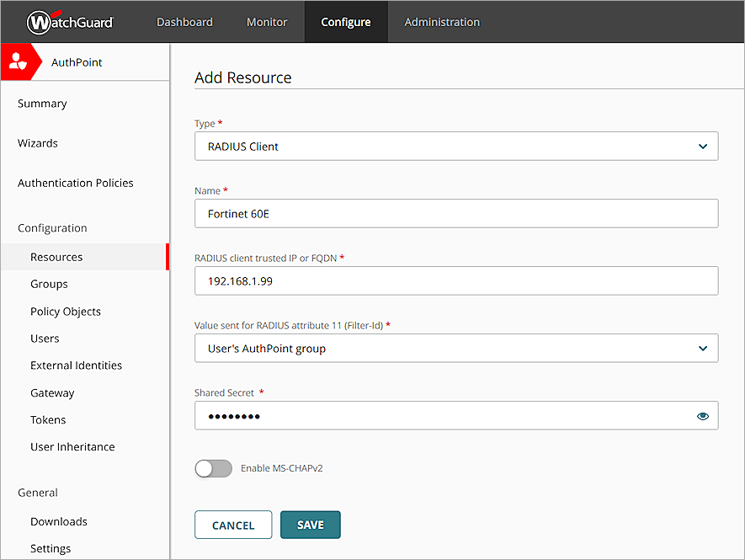Click the SAVE button
745x560 pixels.
tap(310, 524)
